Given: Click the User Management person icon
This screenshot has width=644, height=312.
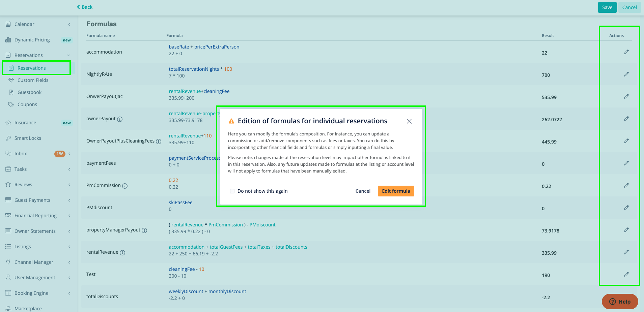Looking at the screenshot, I should (x=8, y=277).
